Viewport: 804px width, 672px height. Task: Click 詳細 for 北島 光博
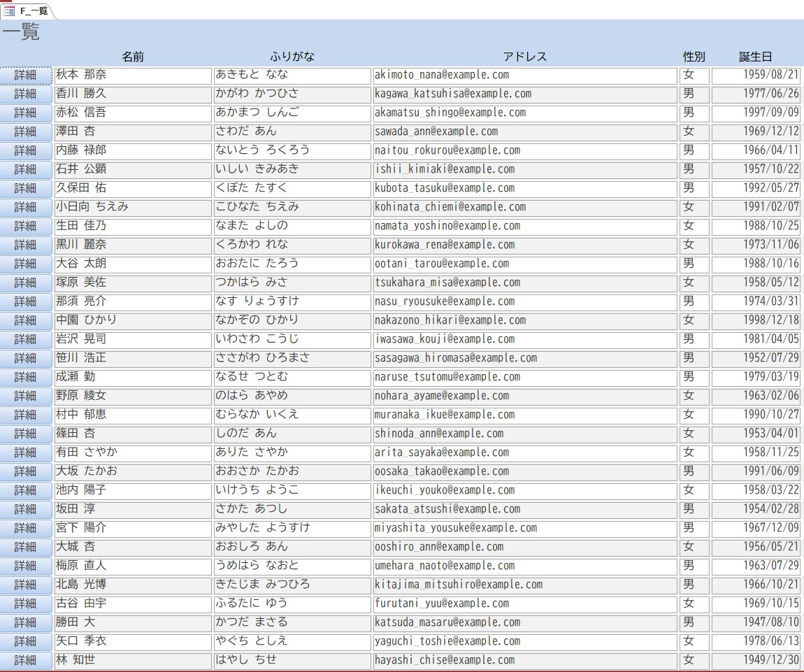click(26, 585)
